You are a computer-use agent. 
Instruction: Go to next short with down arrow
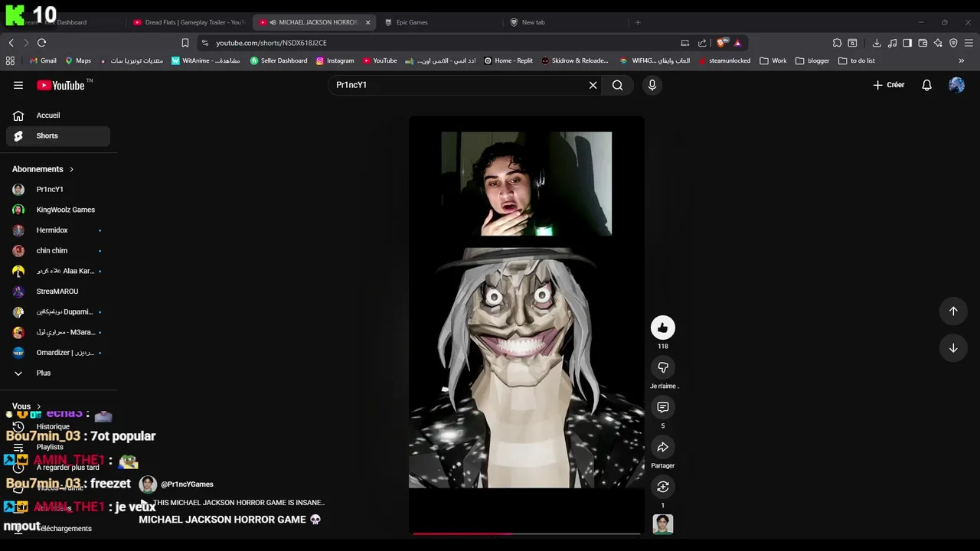(953, 347)
